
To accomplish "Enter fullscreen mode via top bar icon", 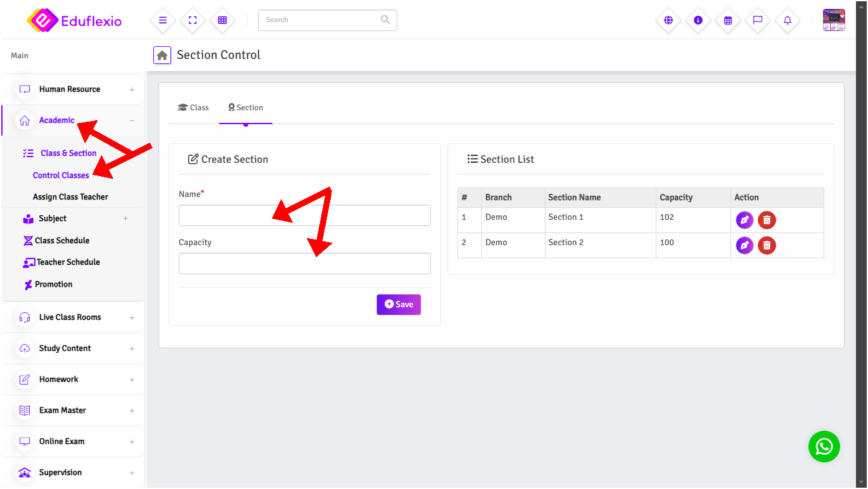I will (x=193, y=20).
